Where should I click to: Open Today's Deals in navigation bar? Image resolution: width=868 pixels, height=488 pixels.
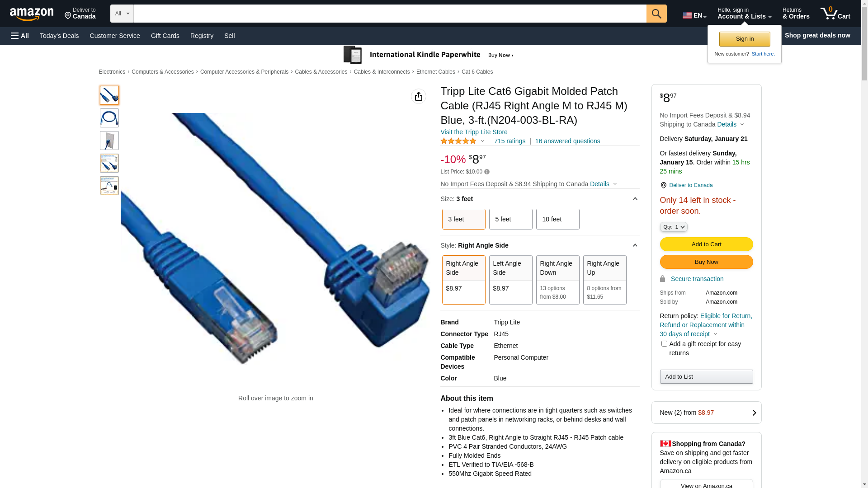[x=59, y=36]
